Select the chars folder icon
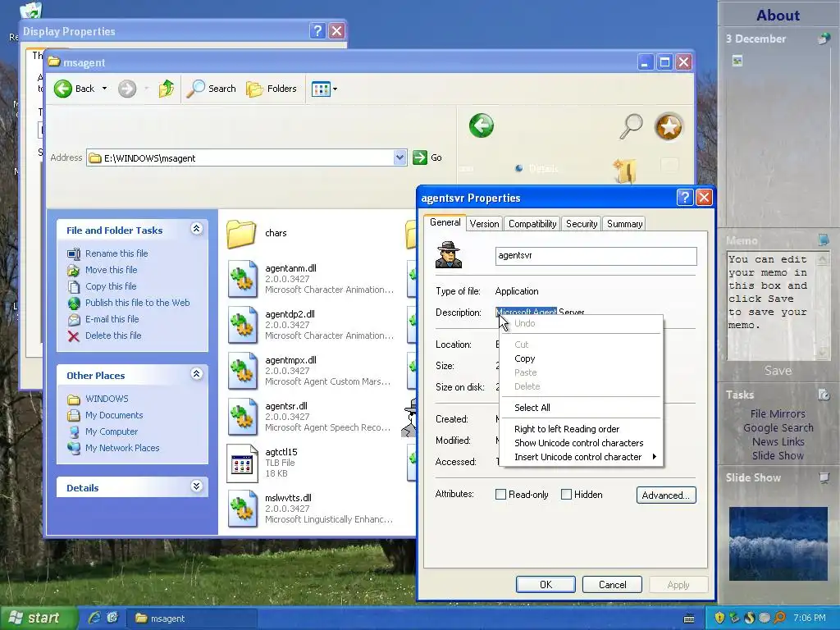 [241, 234]
